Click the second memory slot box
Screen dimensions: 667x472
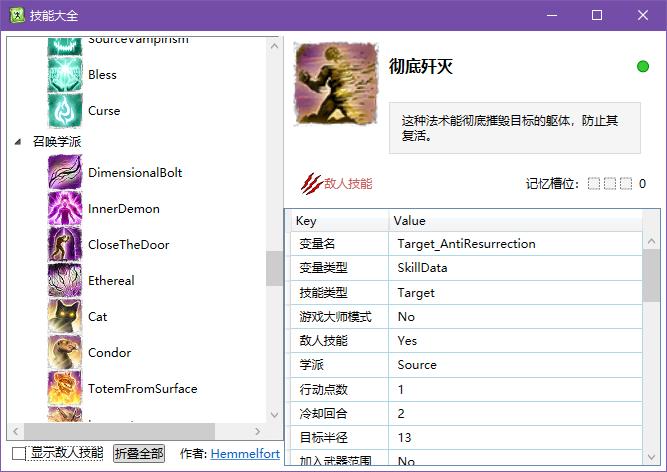pos(610,184)
